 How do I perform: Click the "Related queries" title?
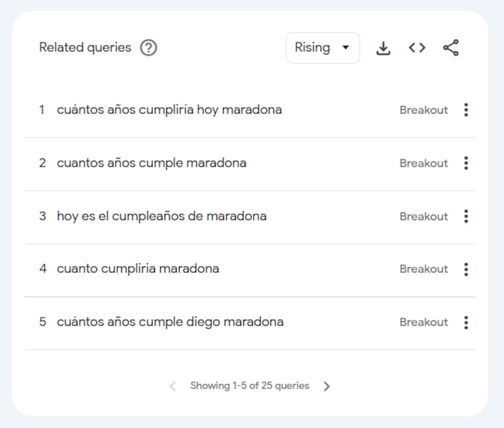pyautogui.click(x=85, y=48)
